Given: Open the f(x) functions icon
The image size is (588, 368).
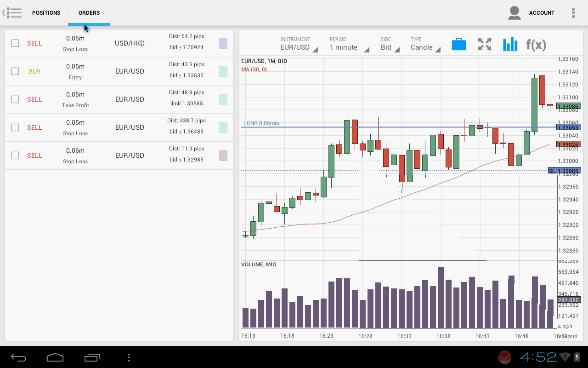Looking at the screenshot, I should (536, 44).
